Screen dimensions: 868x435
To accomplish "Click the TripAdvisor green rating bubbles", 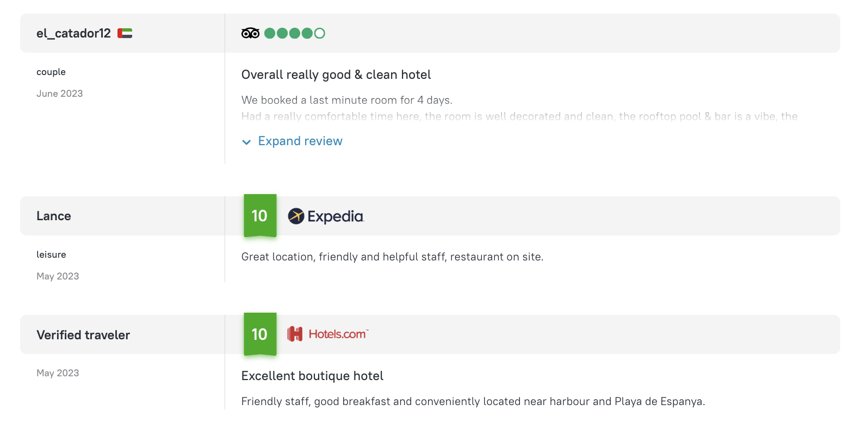I will point(294,33).
